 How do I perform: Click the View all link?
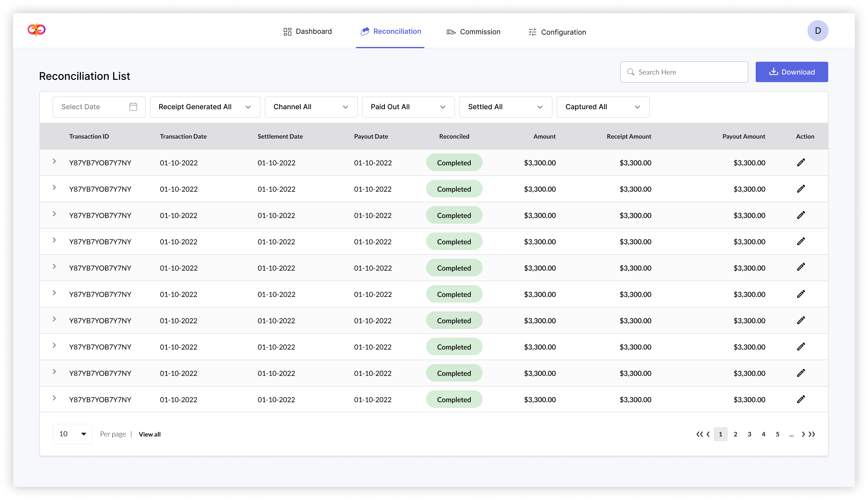(x=150, y=434)
